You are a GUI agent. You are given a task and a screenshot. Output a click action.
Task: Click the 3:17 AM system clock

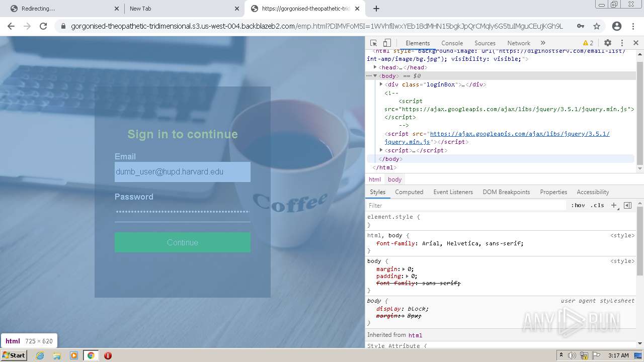click(618, 355)
